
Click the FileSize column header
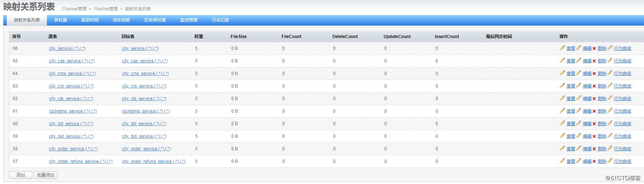[239, 37]
